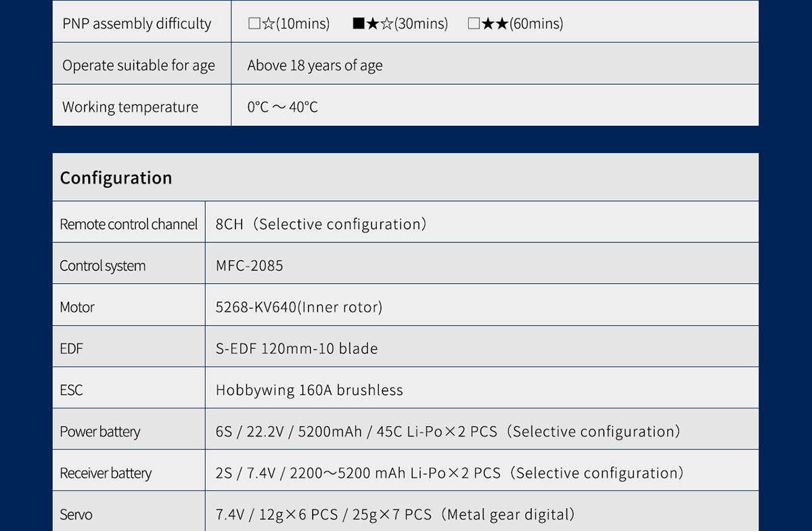Click 'Remote control channel' row label
The image size is (812, 531).
click(129, 224)
